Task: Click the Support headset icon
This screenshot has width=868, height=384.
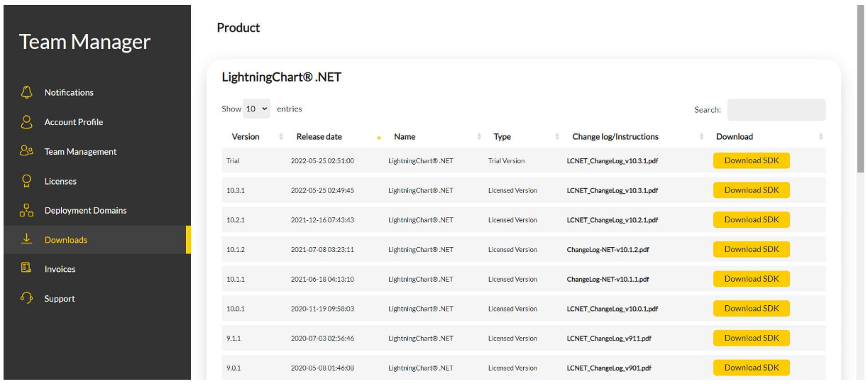Action: click(x=27, y=298)
